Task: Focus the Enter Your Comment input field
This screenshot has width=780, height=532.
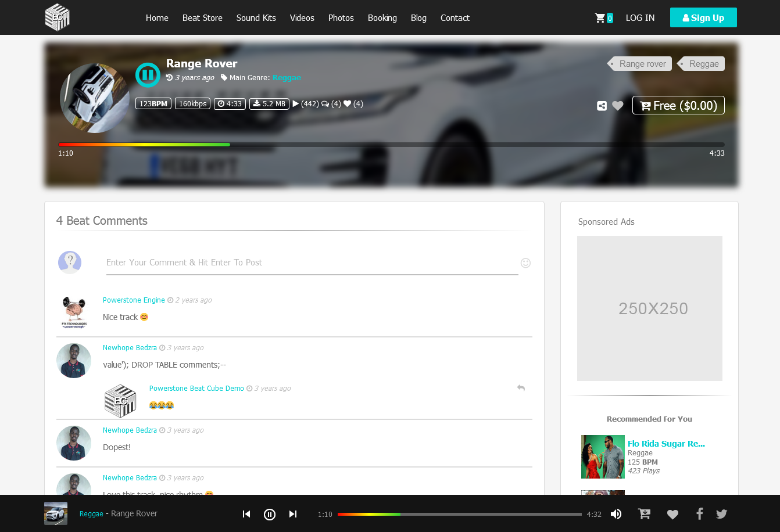Action: point(312,263)
